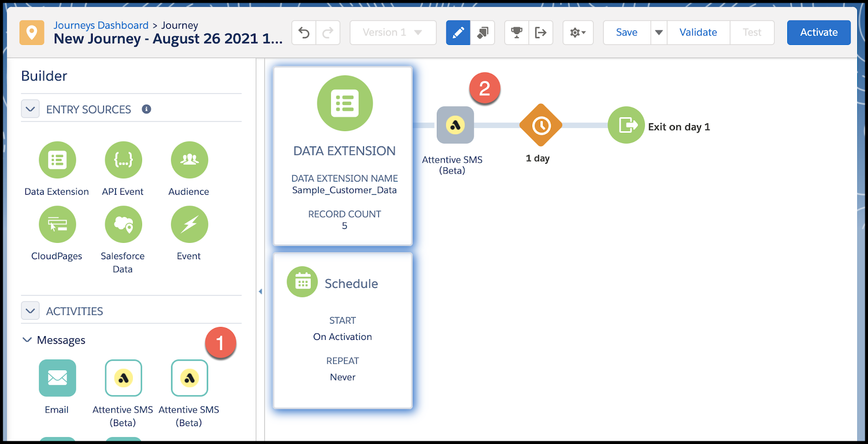Image resolution: width=868 pixels, height=444 pixels.
Task: Select the Data Extension entry source icon
Action: point(57,160)
